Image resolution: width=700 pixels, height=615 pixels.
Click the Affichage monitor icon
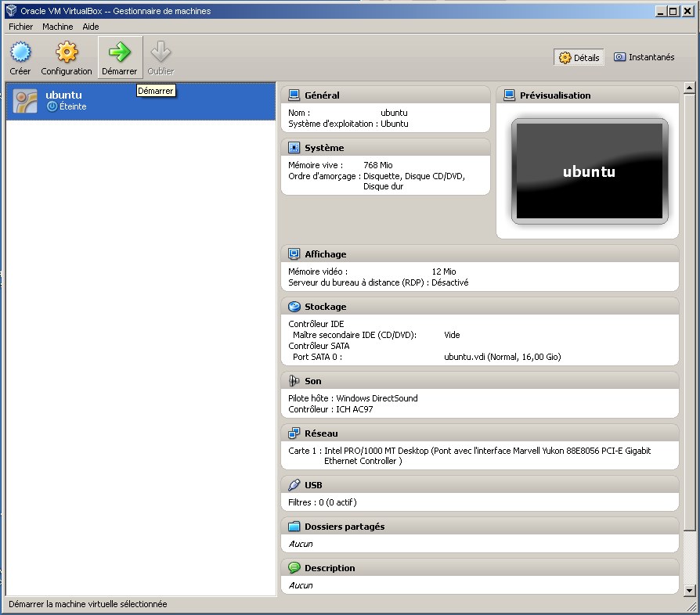pyautogui.click(x=294, y=254)
